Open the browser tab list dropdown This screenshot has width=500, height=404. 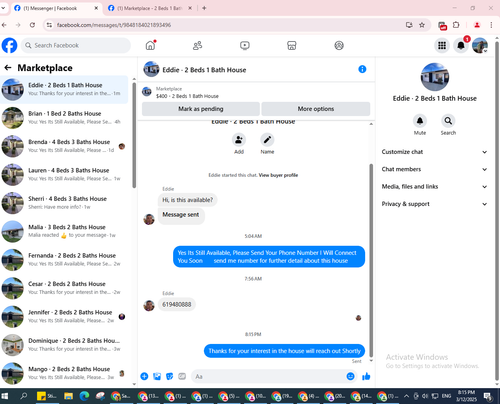point(3,8)
